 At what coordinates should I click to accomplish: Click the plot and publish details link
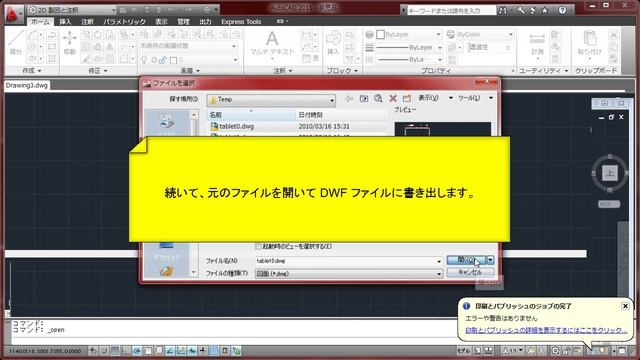tap(546, 330)
